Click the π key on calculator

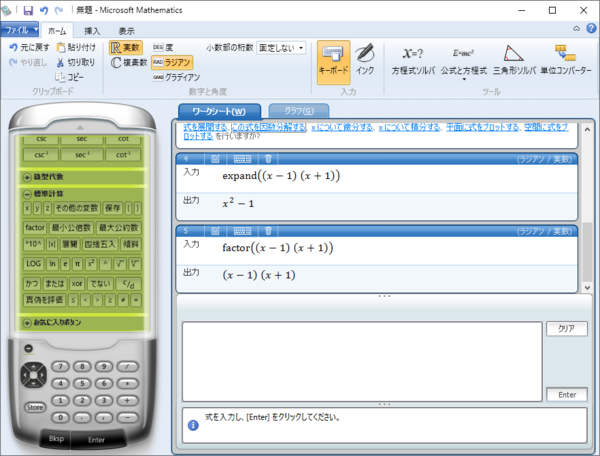tap(77, 264)
